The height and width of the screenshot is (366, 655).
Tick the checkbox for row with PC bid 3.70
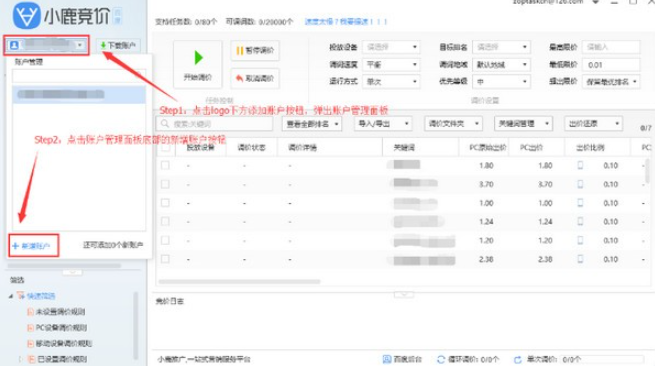[x=165, y=184]
